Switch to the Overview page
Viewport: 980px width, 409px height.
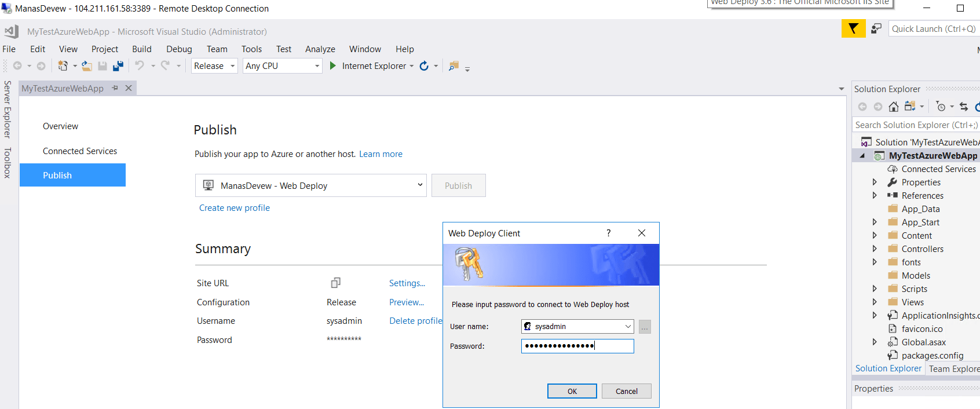pos(60,126)
